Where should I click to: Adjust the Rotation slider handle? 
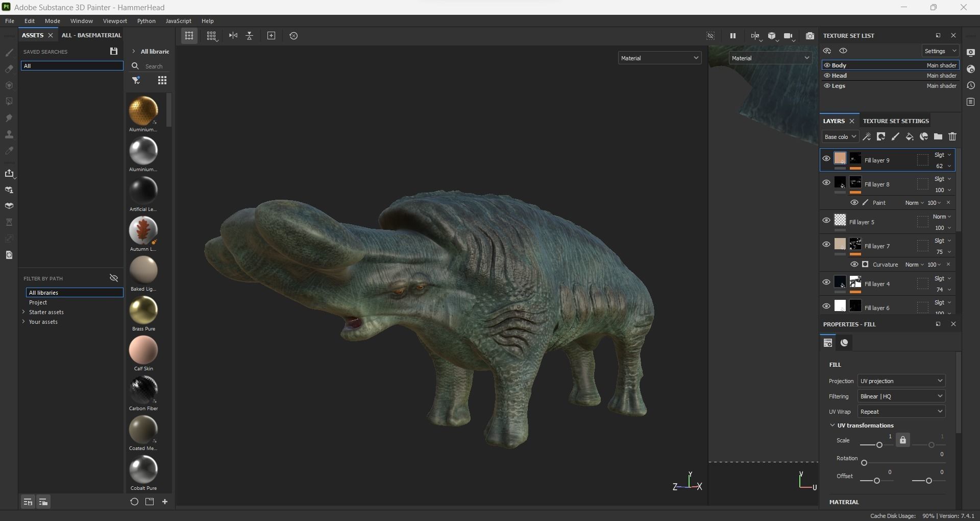click(864, 463)
